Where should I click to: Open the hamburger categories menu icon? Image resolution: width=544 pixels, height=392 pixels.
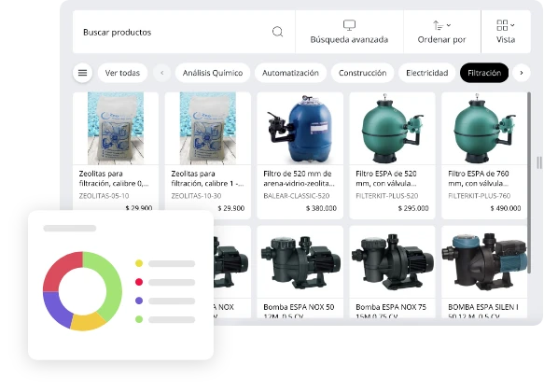[82, 73]
